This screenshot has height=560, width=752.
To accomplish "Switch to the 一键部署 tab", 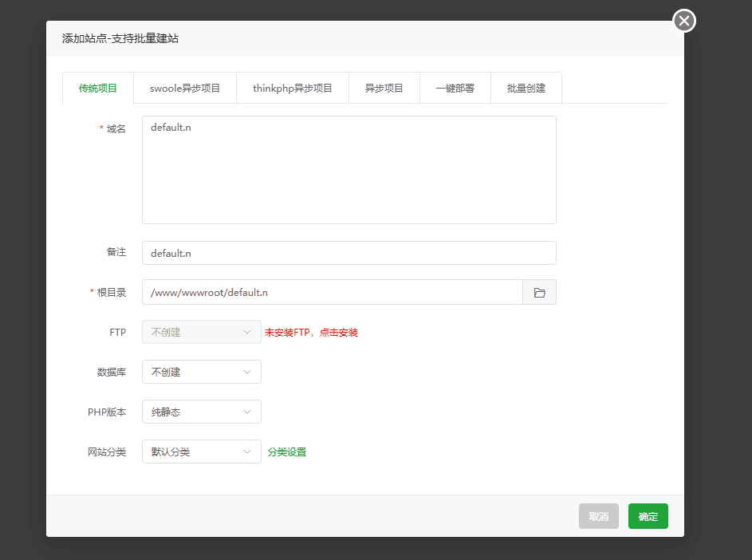I will point(455,89).
